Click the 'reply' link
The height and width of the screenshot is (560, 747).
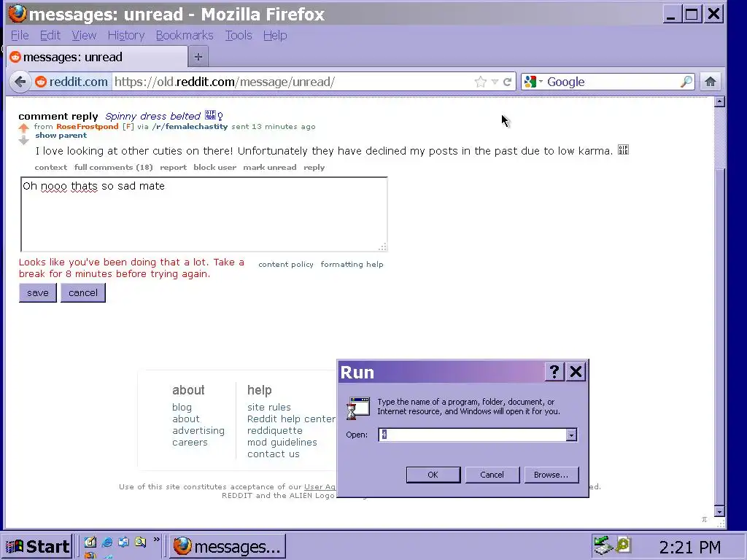click(x=314, y=168)
